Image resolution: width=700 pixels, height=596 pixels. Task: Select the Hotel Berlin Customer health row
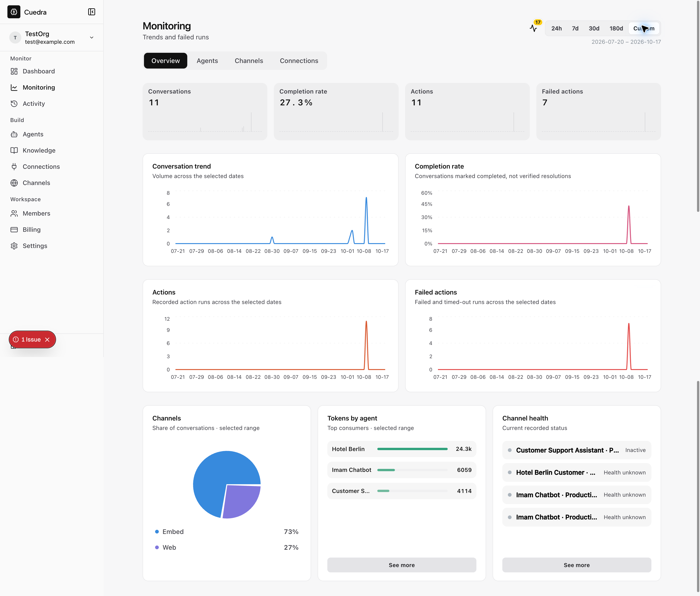pyautogui.click(x=577, y=473)
